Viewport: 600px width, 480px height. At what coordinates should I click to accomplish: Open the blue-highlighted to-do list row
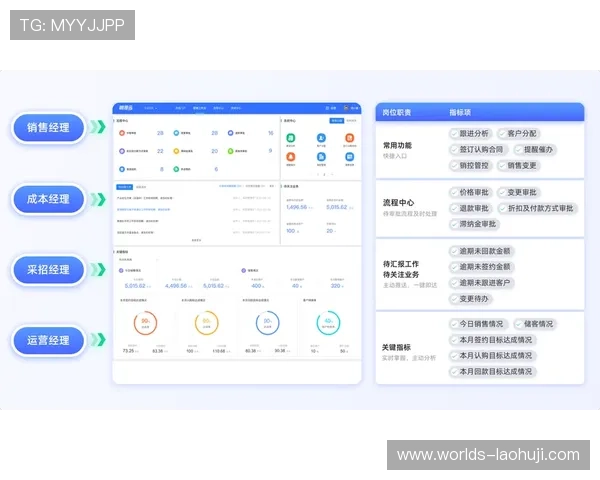click(x=194, y=209)
